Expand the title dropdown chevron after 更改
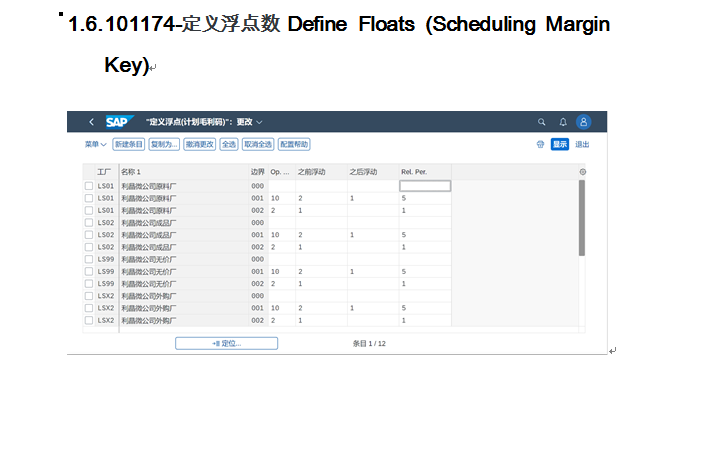This screenshot has width=707, height=456. pyautogui.click(x=259, y=122)
